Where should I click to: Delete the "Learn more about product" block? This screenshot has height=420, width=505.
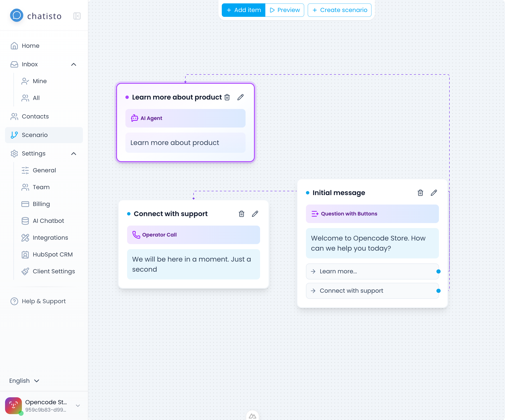pos(227,97)
